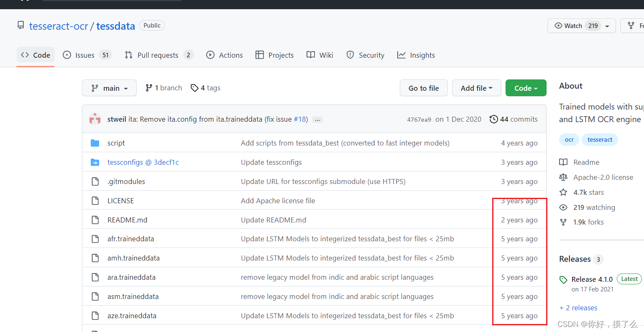Viewport: 644px width, 332px height.
Task: Open the LICENSE file
Action: [x=121, y=201]
